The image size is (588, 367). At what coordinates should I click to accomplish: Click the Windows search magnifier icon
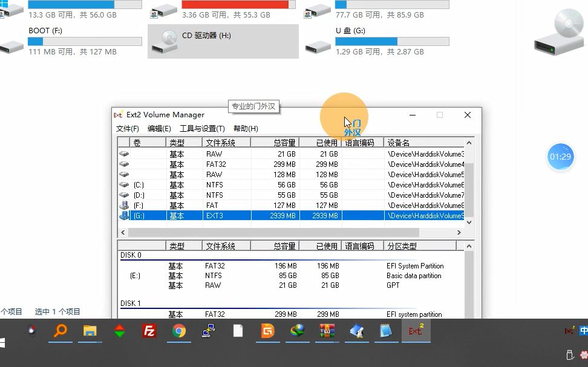pyautogui.click(x=60, y=331)
